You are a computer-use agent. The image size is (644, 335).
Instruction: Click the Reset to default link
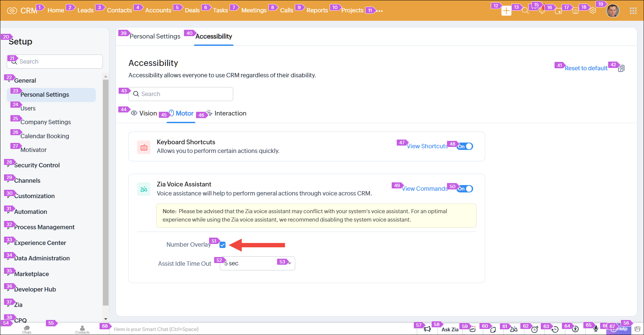[586, 68]
